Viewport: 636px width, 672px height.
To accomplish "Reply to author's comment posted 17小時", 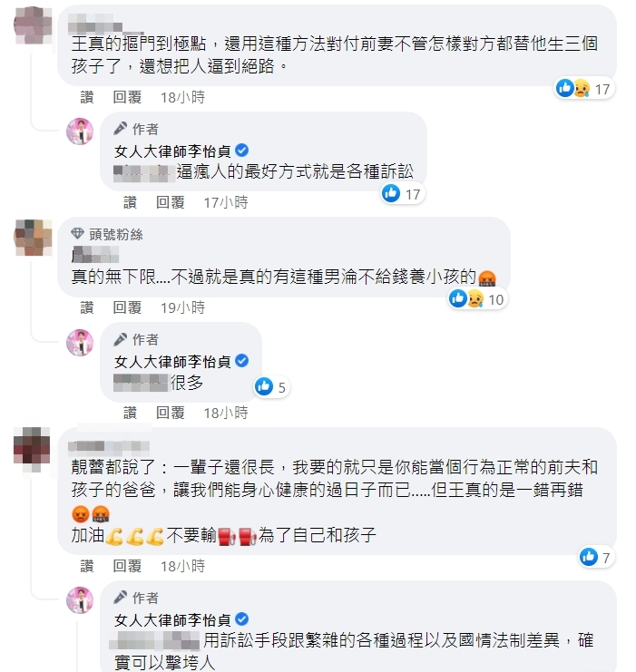I will click(x=170, y=202).
